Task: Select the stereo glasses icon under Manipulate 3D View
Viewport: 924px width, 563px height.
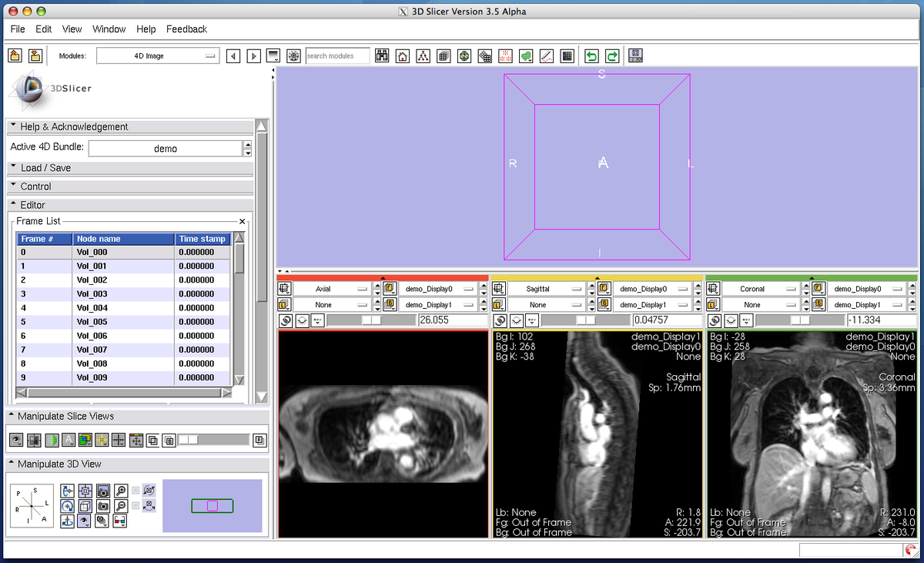Action: click(120, 521)
